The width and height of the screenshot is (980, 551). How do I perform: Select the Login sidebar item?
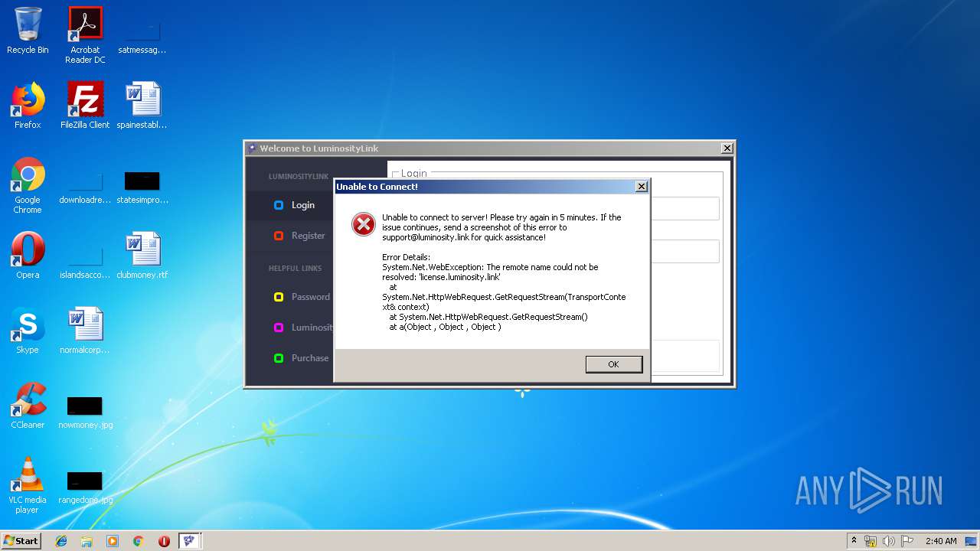(x=290, y=205)
